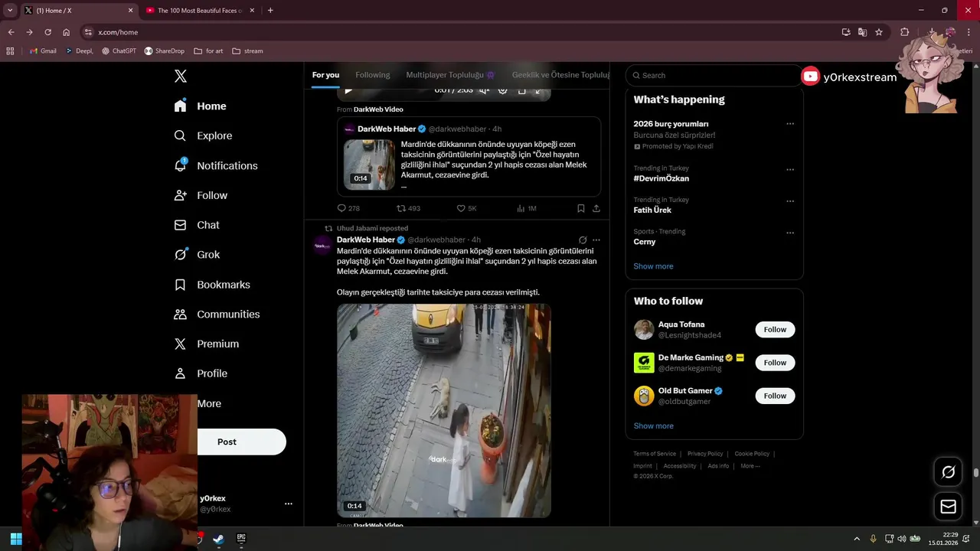
Task: Click Show more under What's happening
Action: (x=653, y=266)
